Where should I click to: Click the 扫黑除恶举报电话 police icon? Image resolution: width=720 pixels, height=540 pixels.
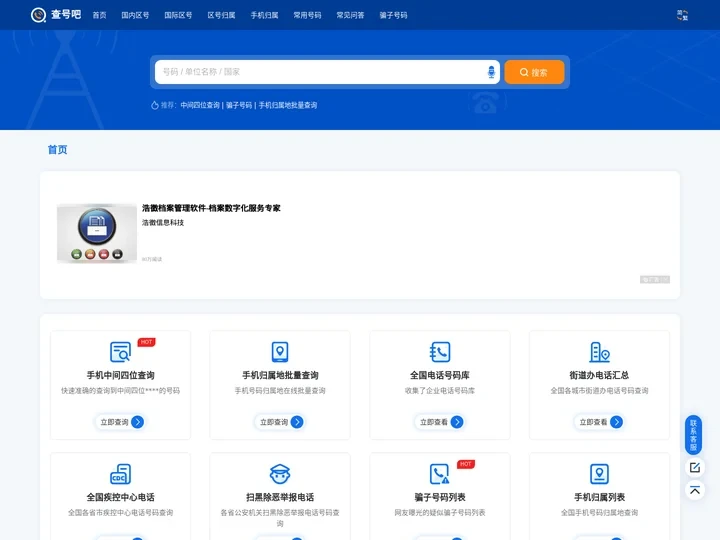[280, 474]
